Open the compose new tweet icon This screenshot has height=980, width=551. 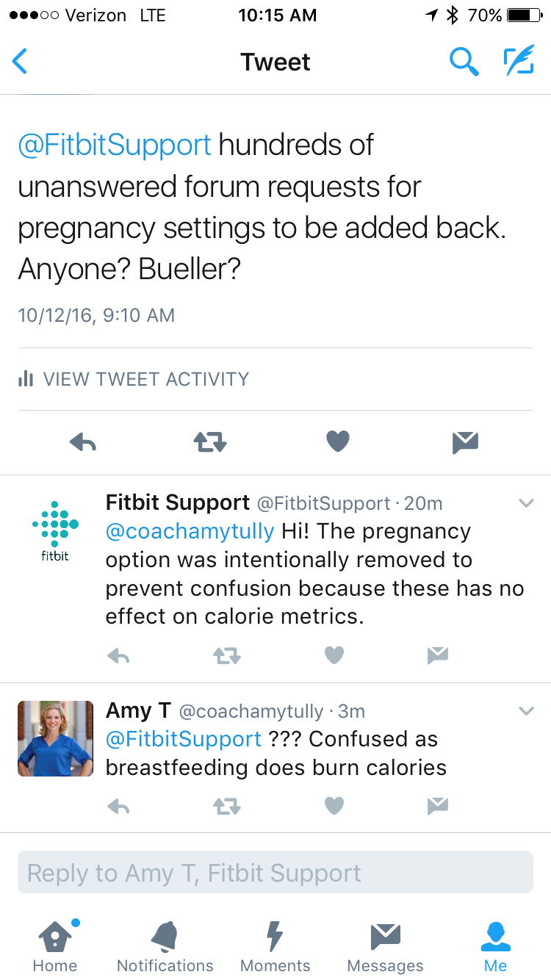point(519,62)
